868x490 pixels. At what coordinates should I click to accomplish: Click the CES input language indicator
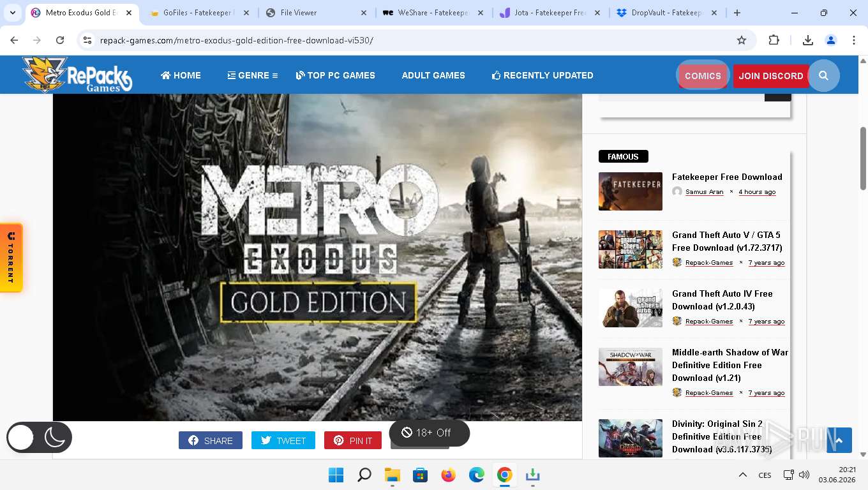[765, 475]
